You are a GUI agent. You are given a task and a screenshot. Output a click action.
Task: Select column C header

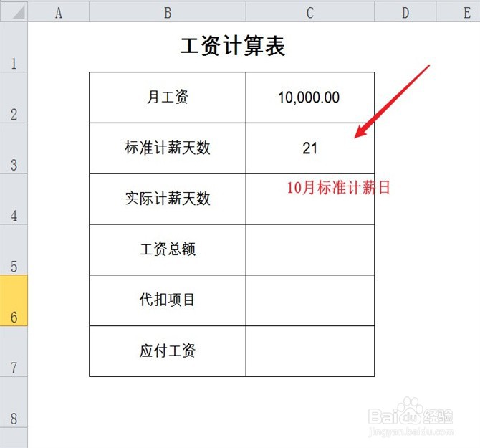(x=309, y=11)
